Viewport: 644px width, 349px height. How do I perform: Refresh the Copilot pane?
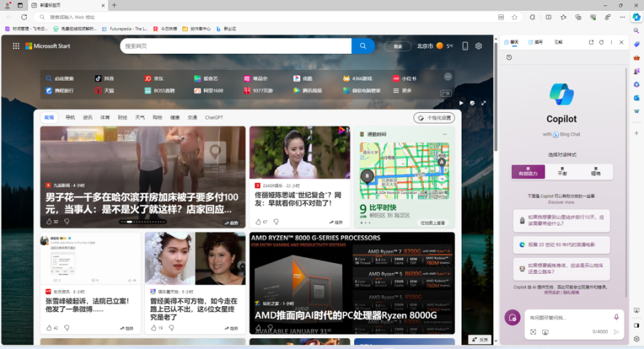pyautogui.click(x=601, y=42)
